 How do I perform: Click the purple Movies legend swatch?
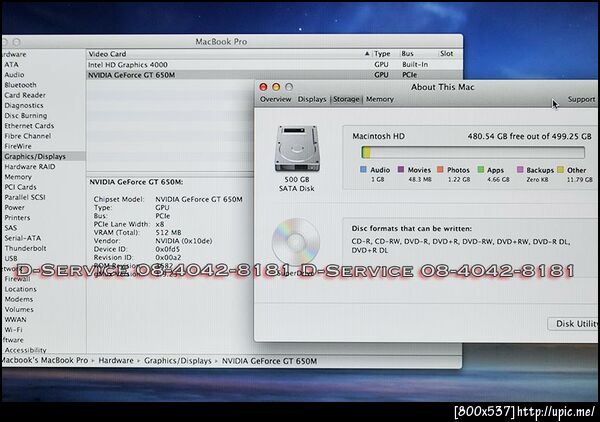(x=401, y=169)
